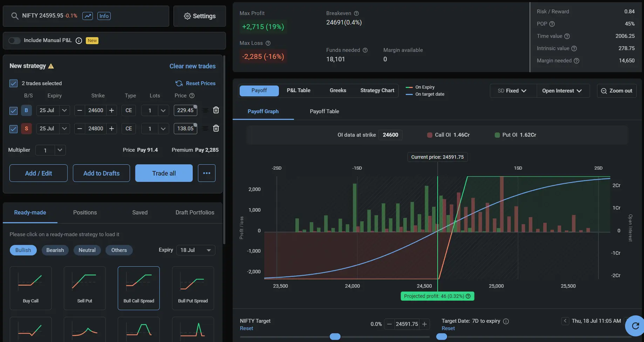Load the Sell Put ready-made strategy
Image resolution: width=644 pixels, height=342 pixels.
(85, 288)
